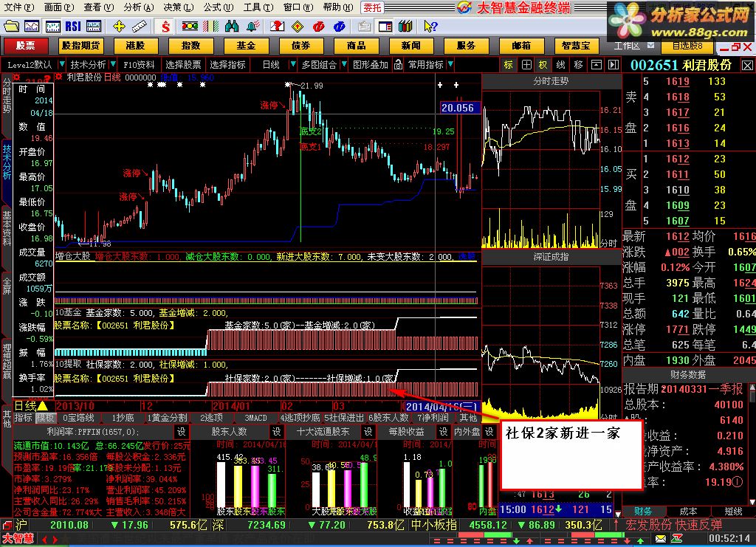
Task: Click the 基金 market button
Action: (246, 46)
